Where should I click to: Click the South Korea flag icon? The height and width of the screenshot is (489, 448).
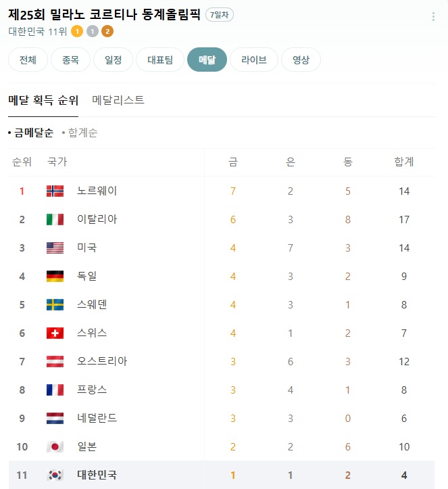[x=55, y=475]
